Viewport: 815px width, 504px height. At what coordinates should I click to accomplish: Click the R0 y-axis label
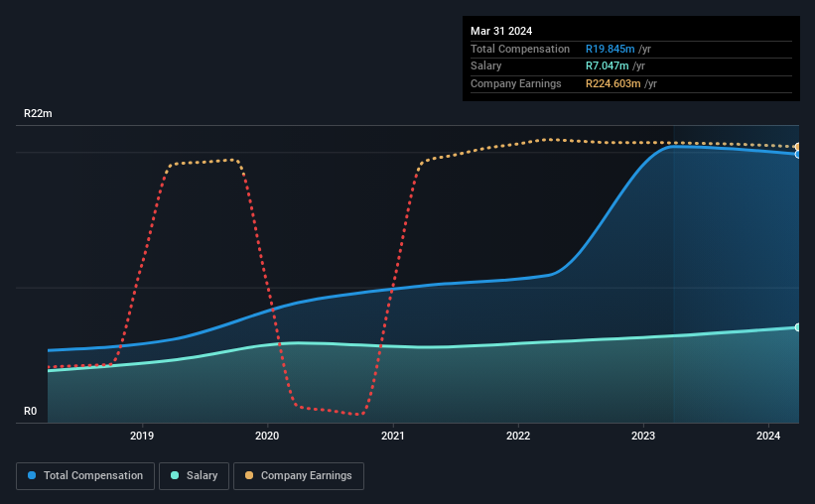pyautogui.click(x=31, y=411)
